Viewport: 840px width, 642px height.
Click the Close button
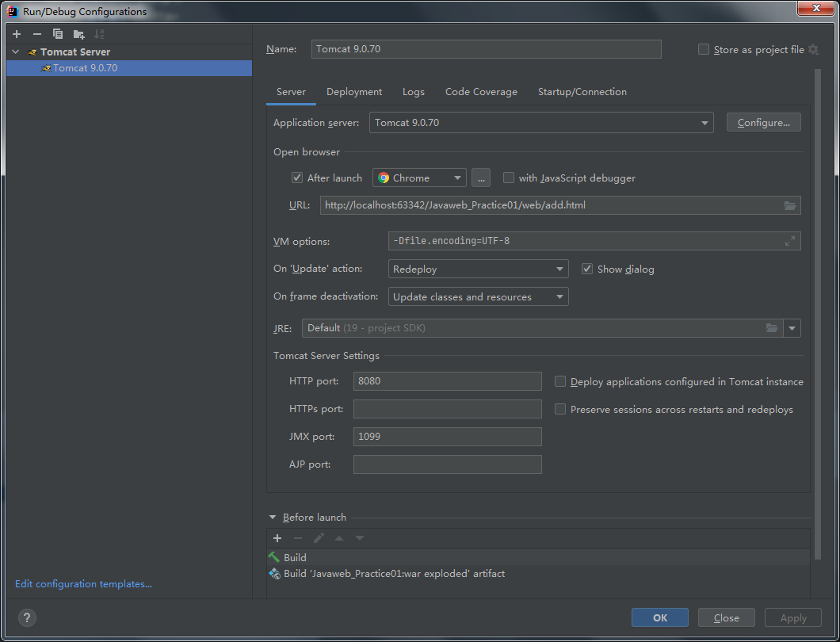[x=727, y=618]
